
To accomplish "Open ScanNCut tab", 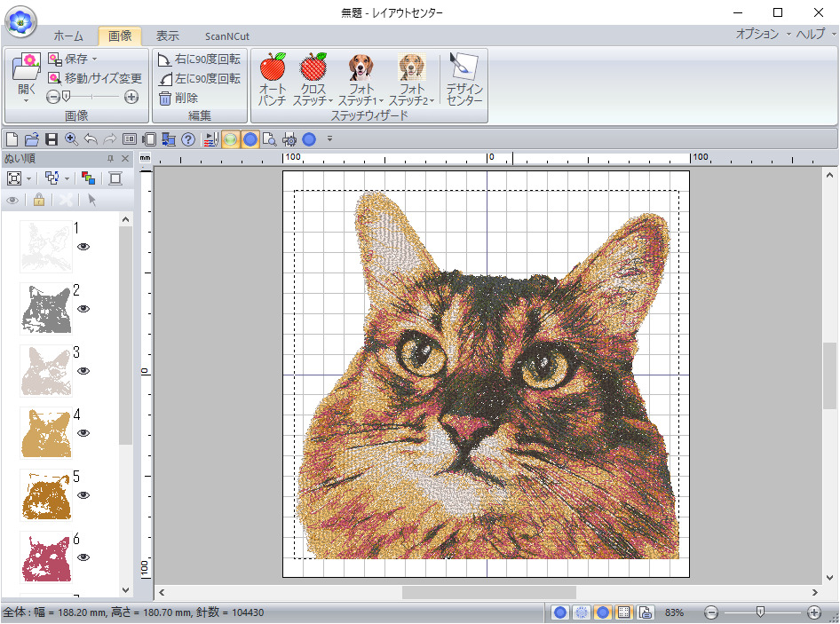I will coord(227,36).
